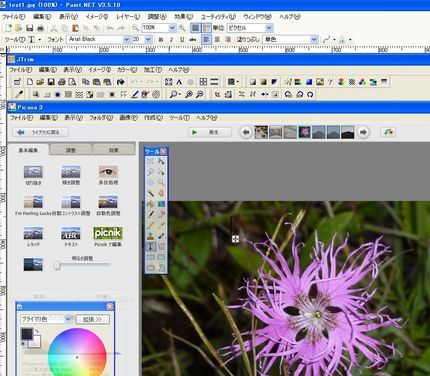430x376 pixels.
Task: Select the Paint Bucket tool in Tools window
Action: point(151,203)
